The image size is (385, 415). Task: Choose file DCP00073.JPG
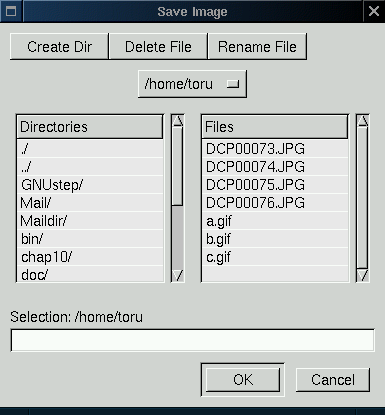(275, 149)
